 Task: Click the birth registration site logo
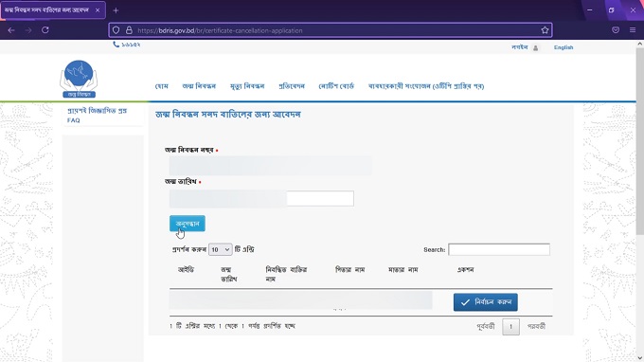coord(79,79)
